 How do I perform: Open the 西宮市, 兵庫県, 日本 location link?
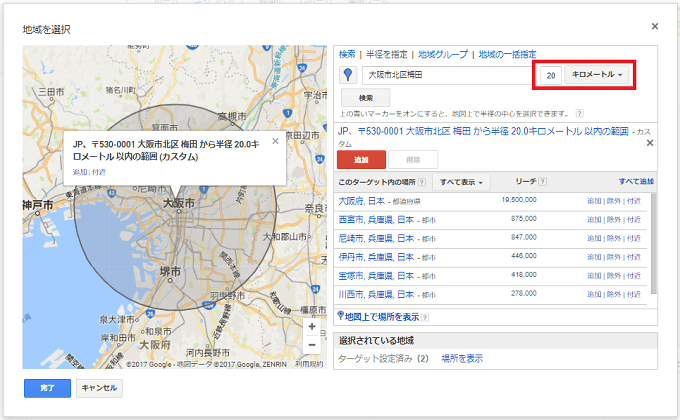pos(376,220)
